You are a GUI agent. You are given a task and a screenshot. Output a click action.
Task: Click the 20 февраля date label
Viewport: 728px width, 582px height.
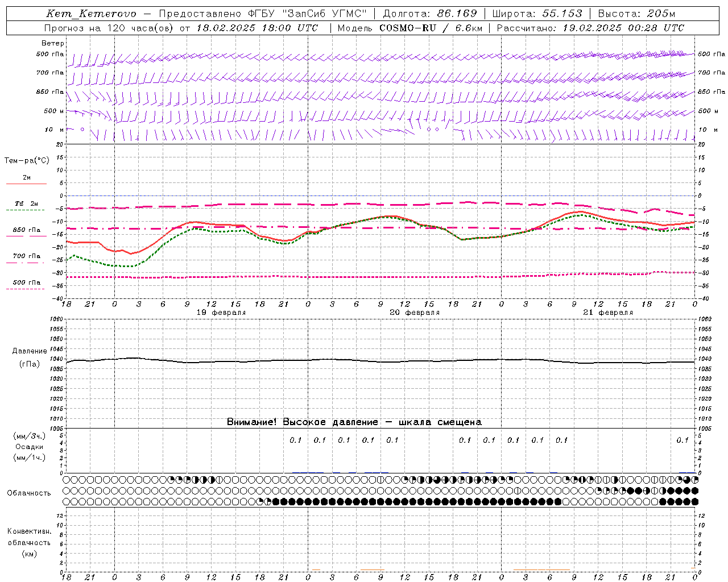pyautogui.click(x=415, y=313)
